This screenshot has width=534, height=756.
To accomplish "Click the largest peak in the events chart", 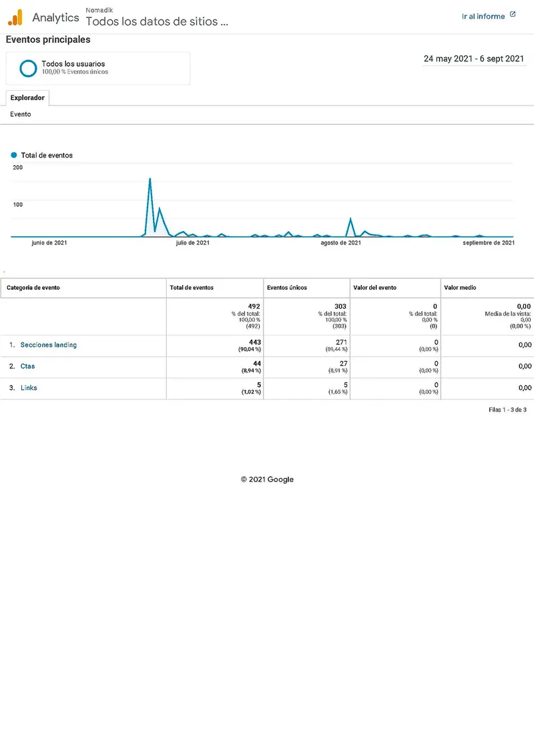I will coord(150,179).
